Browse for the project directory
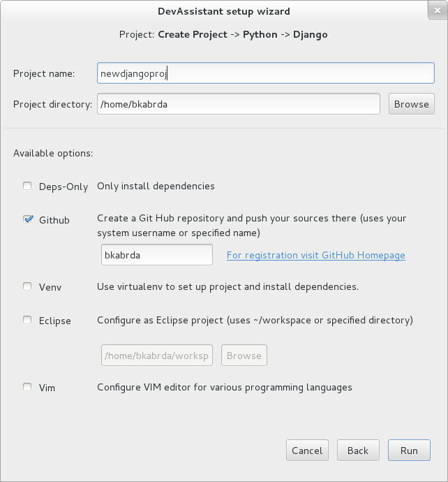Viewport: 448px width, 482px height. (x=412, y=104)
